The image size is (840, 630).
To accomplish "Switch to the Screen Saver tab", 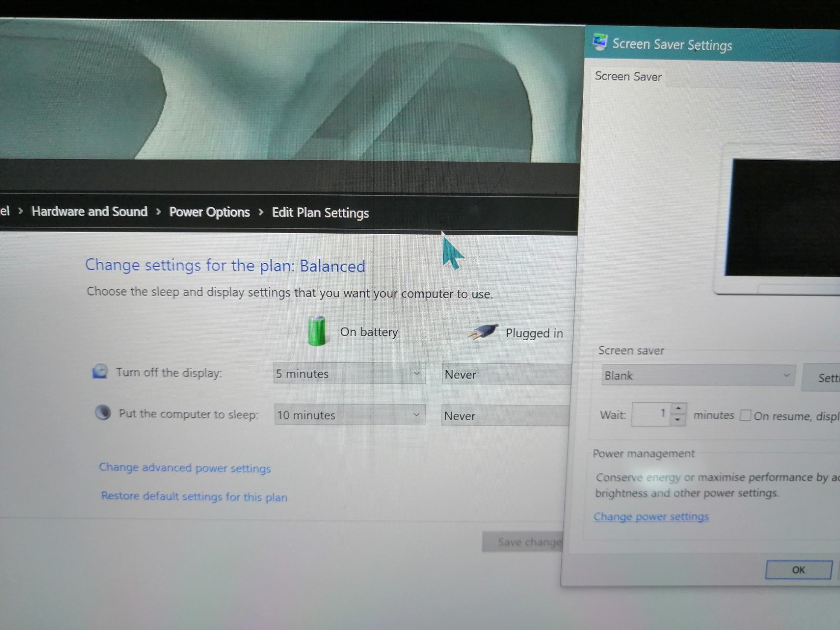I will (628, 77).
